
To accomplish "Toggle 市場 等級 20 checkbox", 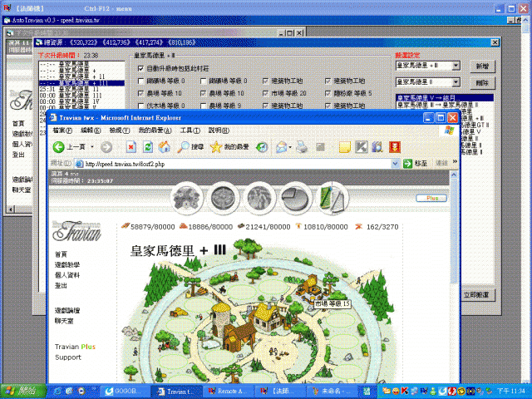I will [266, 93].
